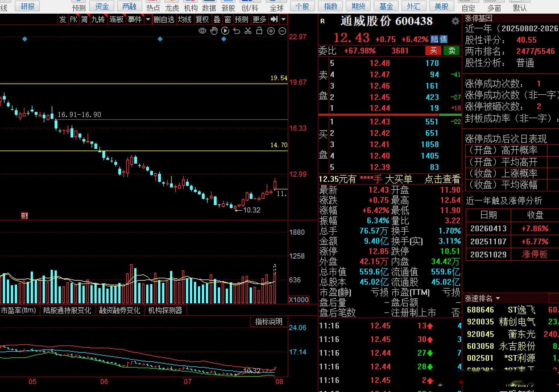
Task: Switch to the 期货 futures tab
Action: pyautogui.click(x=358, y=6)
